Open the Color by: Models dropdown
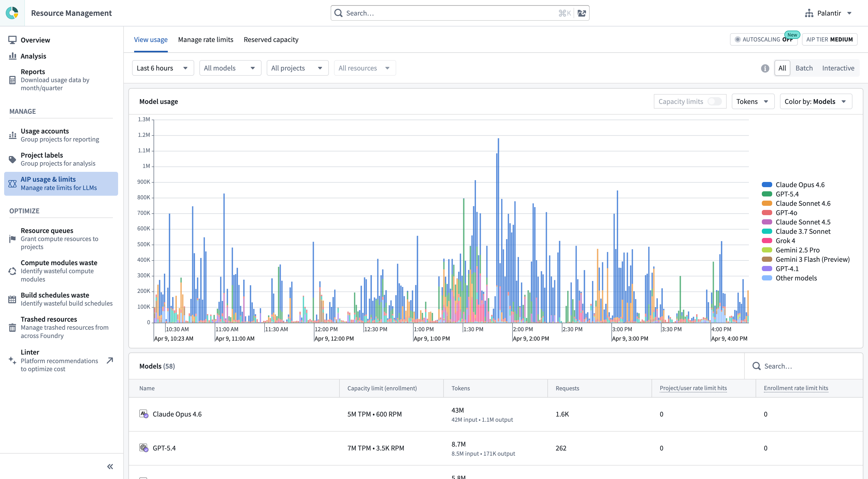 point(816,102)
